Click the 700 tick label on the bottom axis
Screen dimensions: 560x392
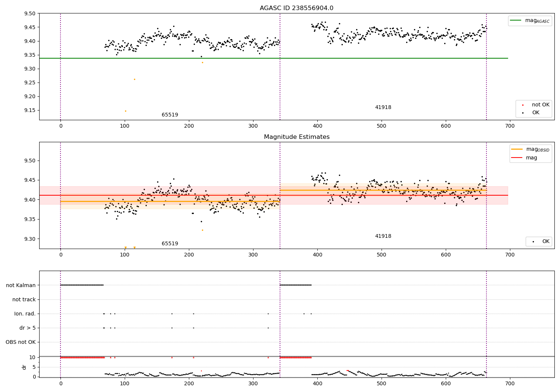(510, 383)
